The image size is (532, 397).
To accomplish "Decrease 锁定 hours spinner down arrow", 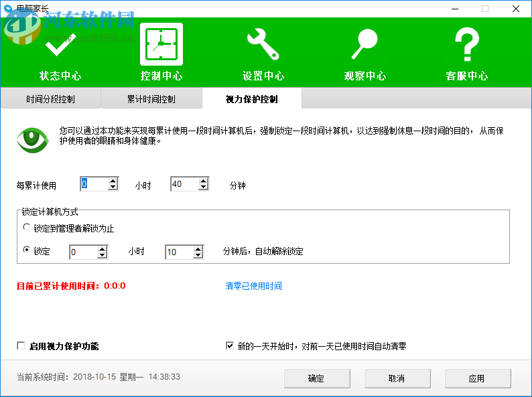I will [102, 255].
